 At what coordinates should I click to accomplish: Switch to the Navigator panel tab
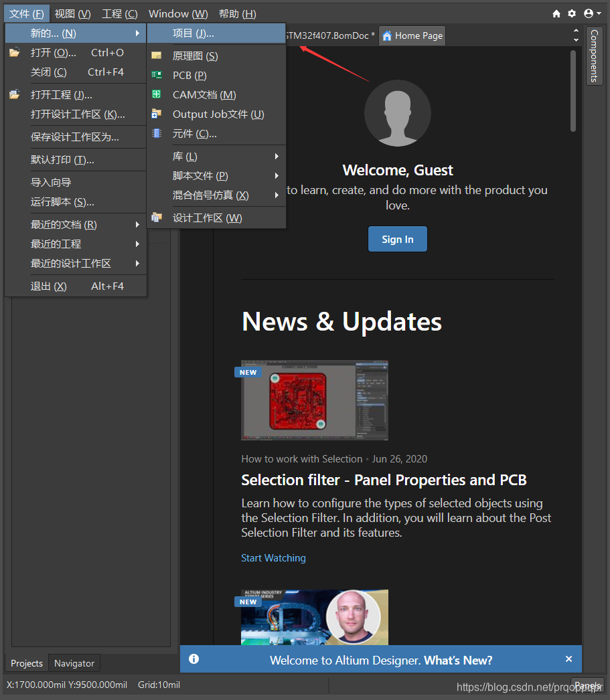(x=74, y=663)
